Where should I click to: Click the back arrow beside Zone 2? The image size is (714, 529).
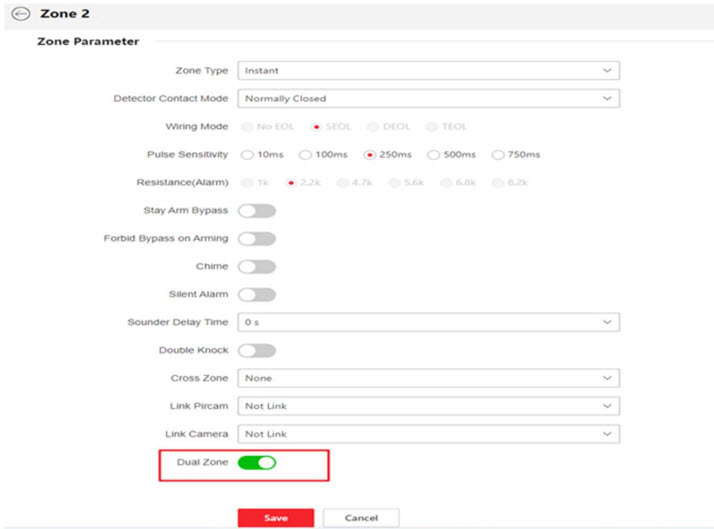tap(19, 14)
